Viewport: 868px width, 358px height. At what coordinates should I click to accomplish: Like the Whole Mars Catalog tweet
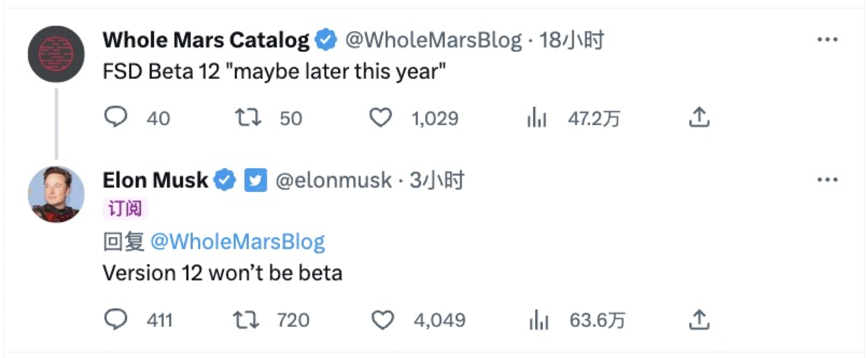pos(381,118)
